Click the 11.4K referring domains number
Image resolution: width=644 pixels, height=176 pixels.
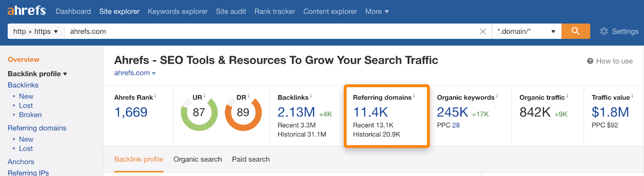[x=370, y=112]
